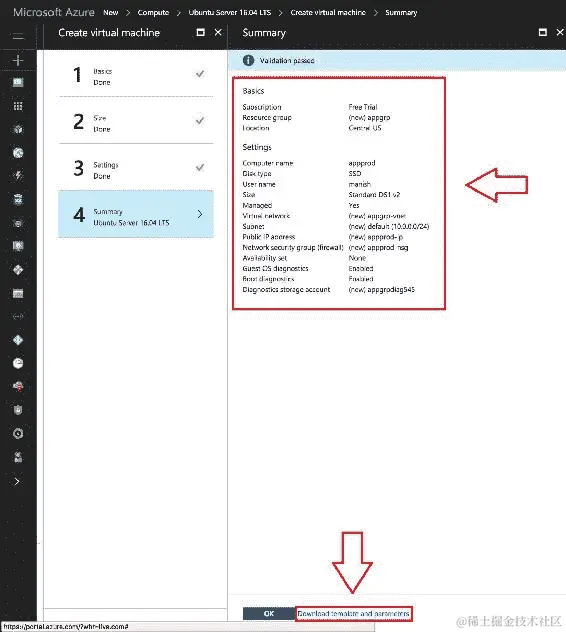Go to the Compute breadcrumb
The height and width of the screenshot is (632, 566).
point(153,12)
